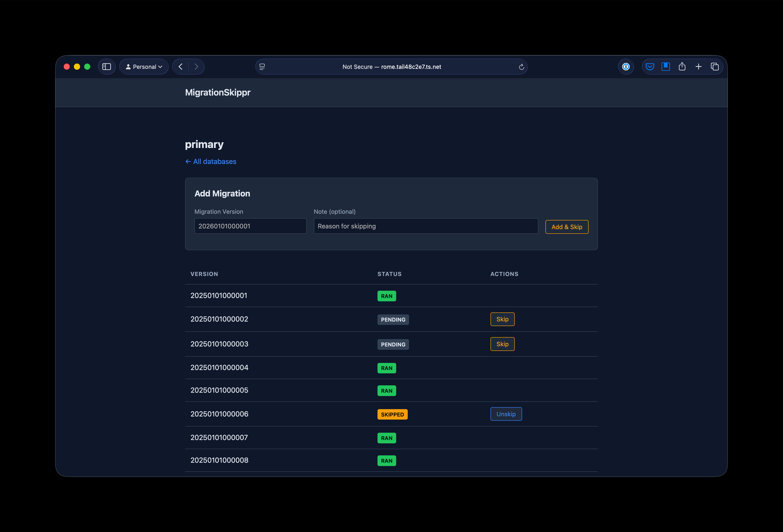This screenshot has width=783, height=532.
Task: Click the Pocket extension icon
Action: [x=650, y=67]
